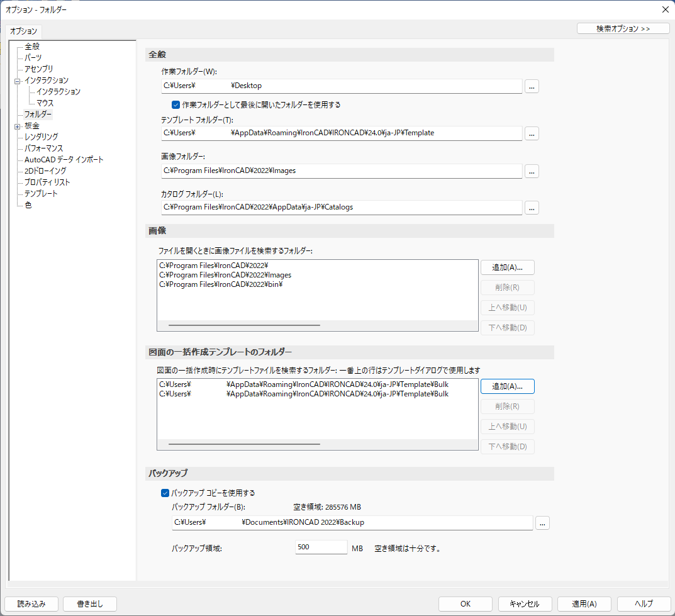Click the 読み込み button

click(31, 603)
